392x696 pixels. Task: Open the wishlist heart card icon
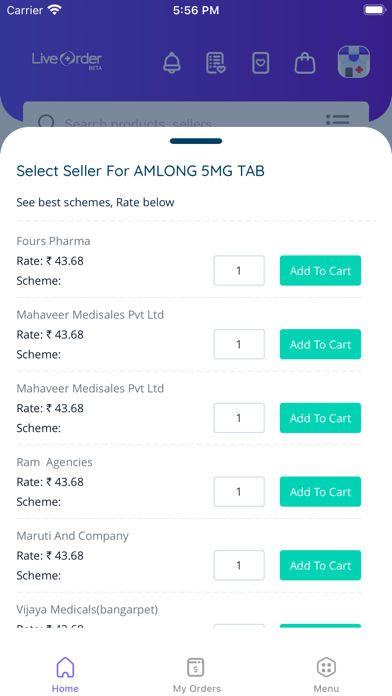click(x=261, y=63)
